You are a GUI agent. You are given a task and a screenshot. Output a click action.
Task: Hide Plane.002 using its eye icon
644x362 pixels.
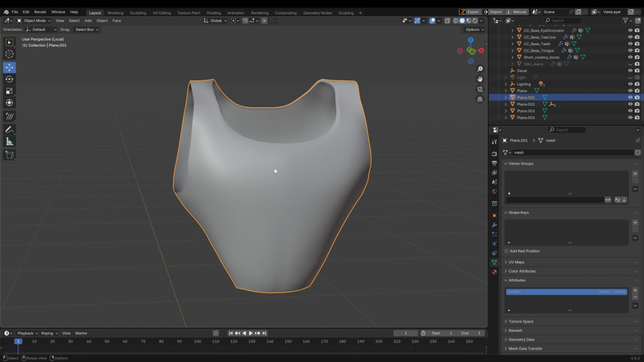(630, 104)
